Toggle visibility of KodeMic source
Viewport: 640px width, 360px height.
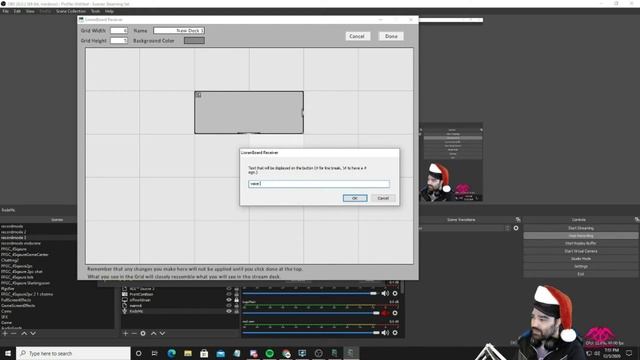click(229, 311)
